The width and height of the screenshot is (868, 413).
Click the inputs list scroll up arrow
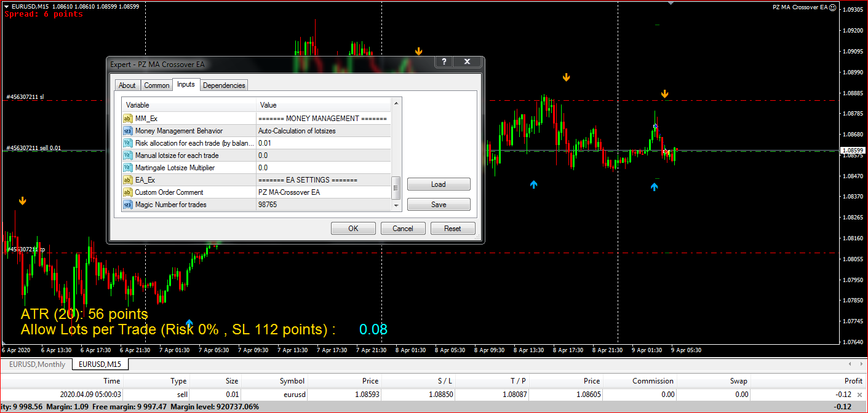pyautogui.click(x=396, y=103)
